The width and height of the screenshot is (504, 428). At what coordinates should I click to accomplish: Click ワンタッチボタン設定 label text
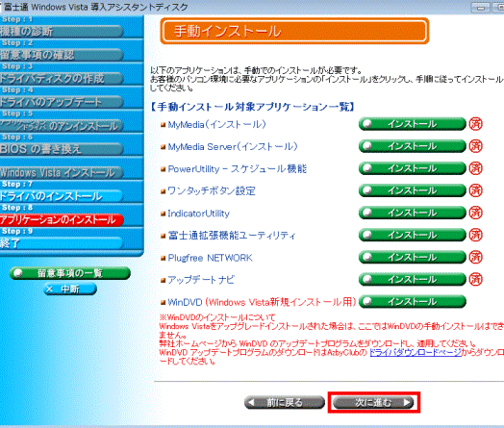pos(212,191)
